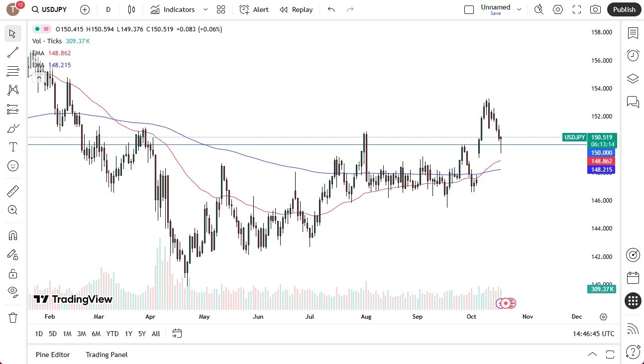This screenshot has height=364, width=644.
Task: Open the Trading Panel tab
Action: coord(107,355)
